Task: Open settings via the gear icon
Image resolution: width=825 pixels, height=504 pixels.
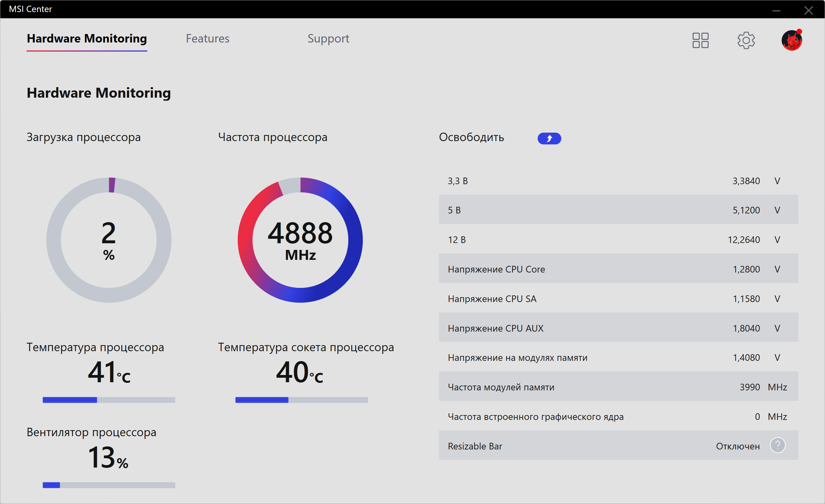Action: pos(746,40)
